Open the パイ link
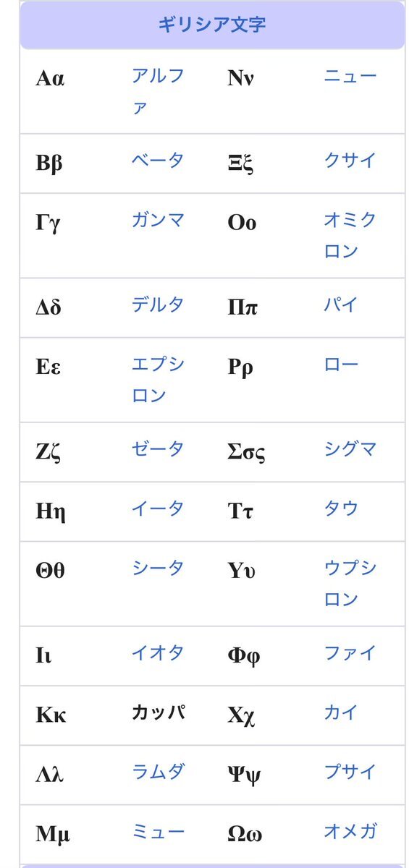409x868 pixels. (341, 305)
